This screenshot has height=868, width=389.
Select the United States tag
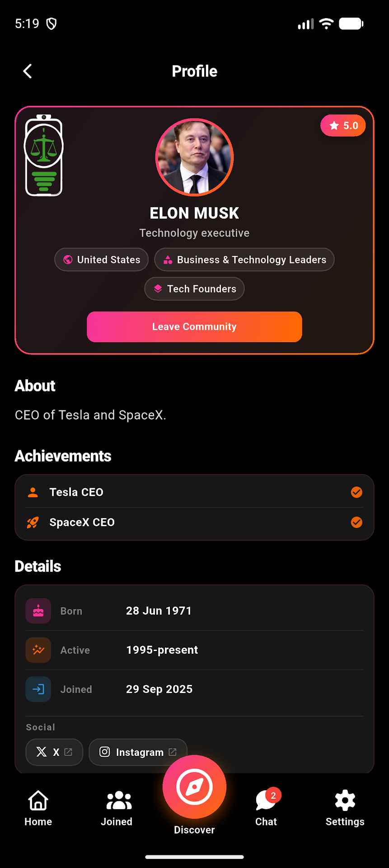pos(102,259)
